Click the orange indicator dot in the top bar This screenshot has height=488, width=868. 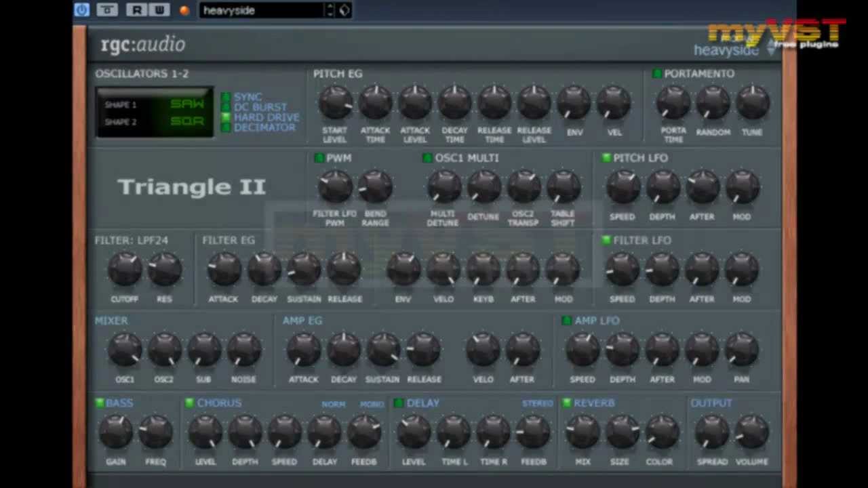click(x=184, y=10)
